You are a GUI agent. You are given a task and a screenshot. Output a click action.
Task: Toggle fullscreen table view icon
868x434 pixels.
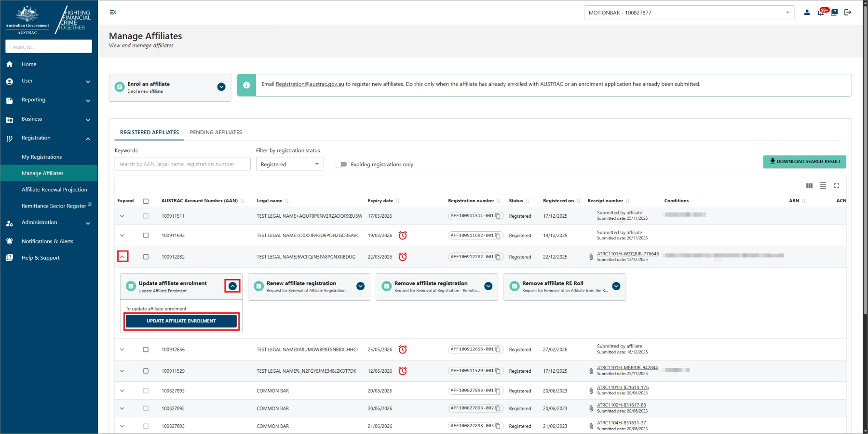coord(837,186)
